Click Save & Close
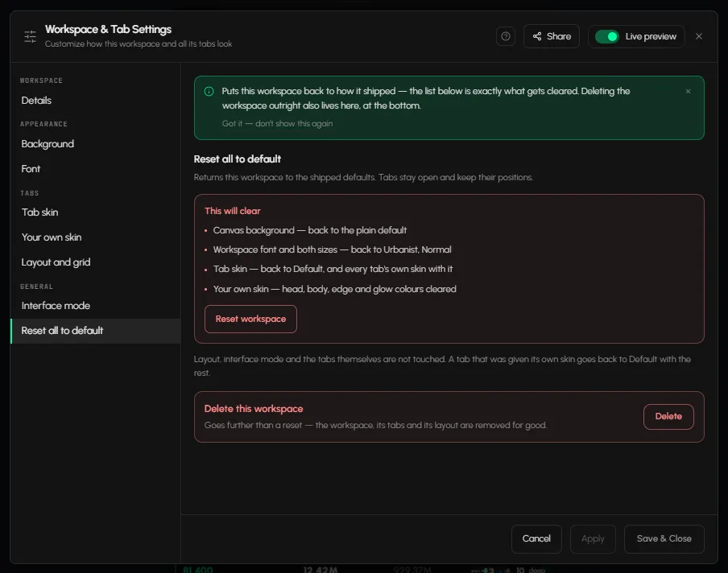Screen dimensions: 728x573 coord(664,538)
